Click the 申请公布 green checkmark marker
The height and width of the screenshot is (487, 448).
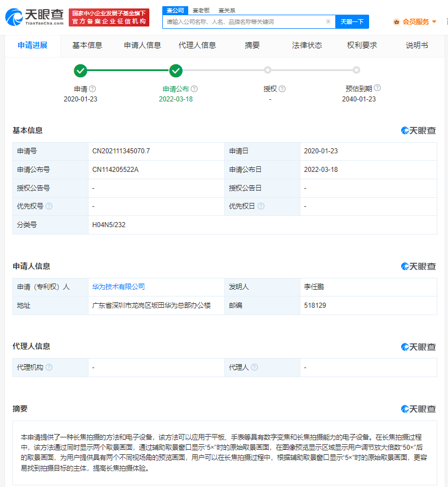click(176, 71)
